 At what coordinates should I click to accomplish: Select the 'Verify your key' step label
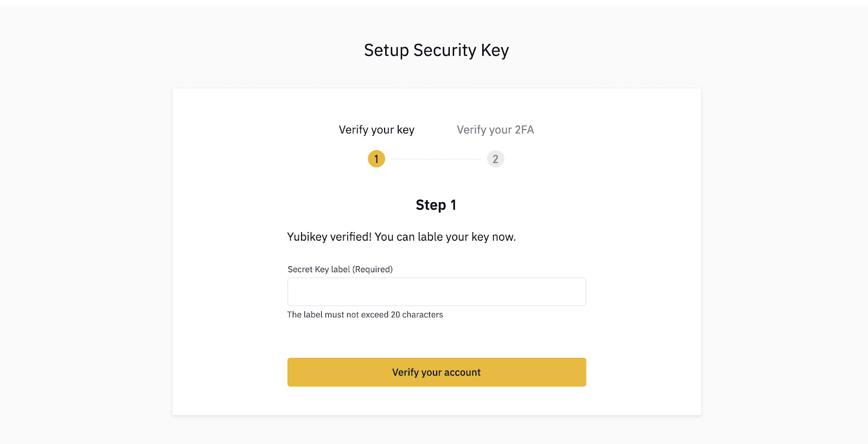click(x=376, y=130)
